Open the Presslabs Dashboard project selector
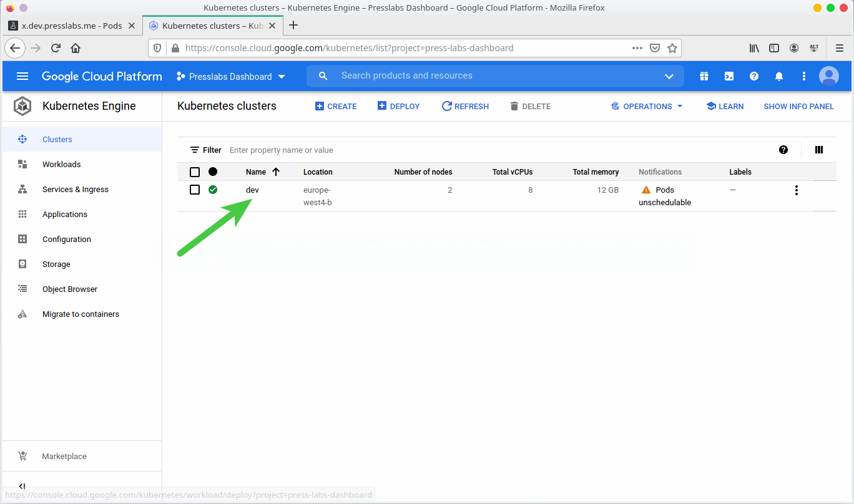 (x=230, y=76)
